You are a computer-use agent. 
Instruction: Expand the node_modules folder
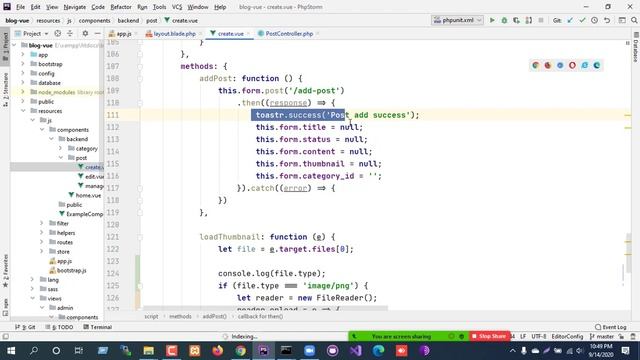[23, 92]
